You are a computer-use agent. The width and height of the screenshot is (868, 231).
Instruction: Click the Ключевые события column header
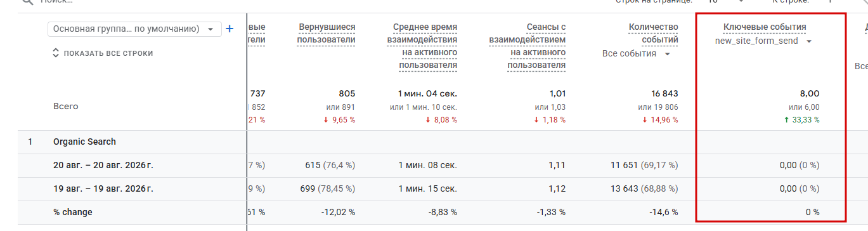pyautogui.click(x=765, y=27)
